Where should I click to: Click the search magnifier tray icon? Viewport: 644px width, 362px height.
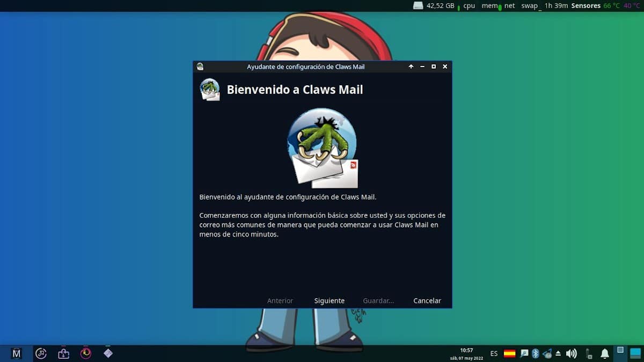tap(524, 353)
